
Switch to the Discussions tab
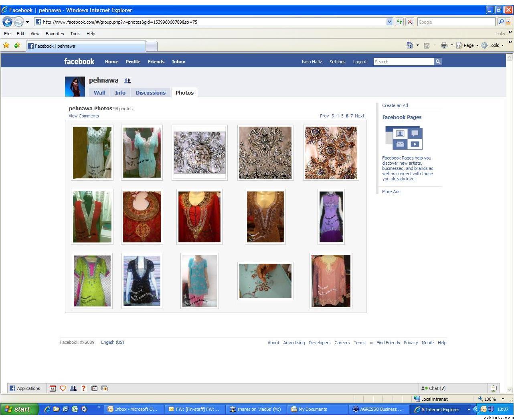pos(150,93)
